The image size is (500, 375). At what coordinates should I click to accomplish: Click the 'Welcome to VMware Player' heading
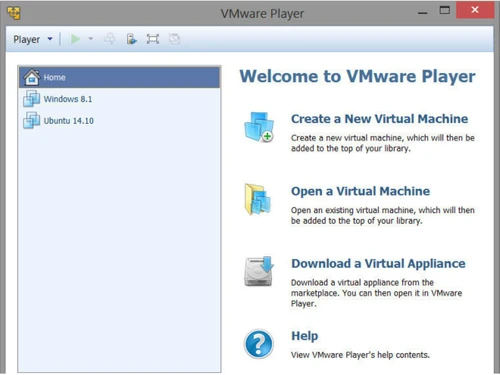point(357,76)
